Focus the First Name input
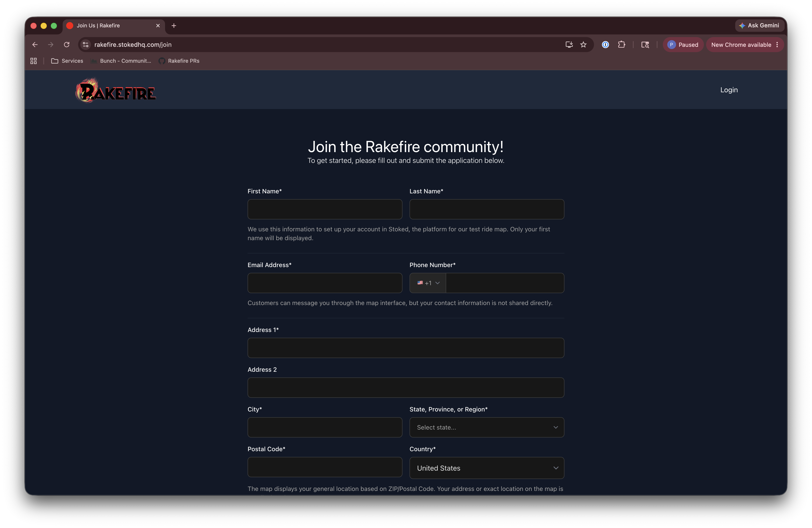This screenshot has height=528, width=812. pos(325,209)
